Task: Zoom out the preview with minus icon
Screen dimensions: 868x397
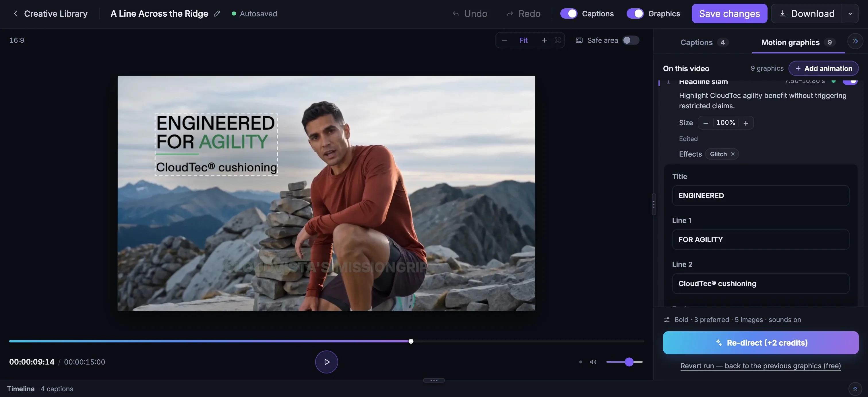Action: point(504,40)
